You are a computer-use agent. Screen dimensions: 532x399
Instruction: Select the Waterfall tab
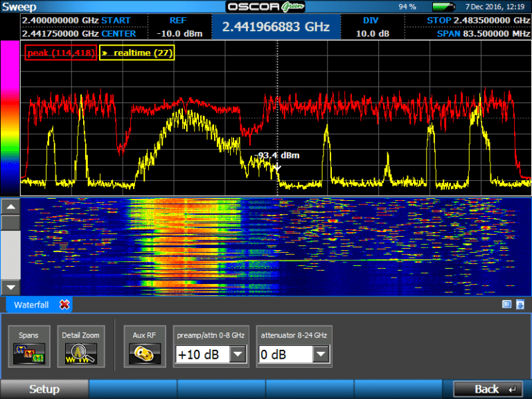pos(32,305)
